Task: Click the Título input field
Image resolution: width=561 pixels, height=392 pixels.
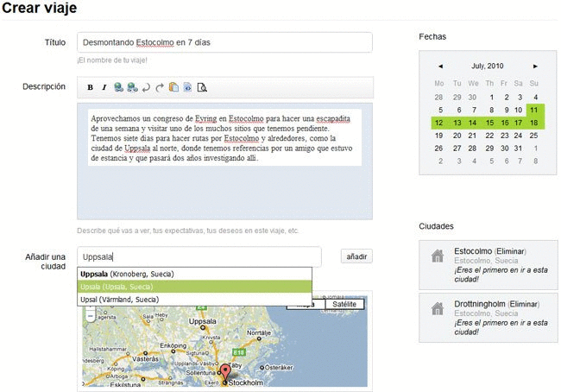Action: coord(224,42)
